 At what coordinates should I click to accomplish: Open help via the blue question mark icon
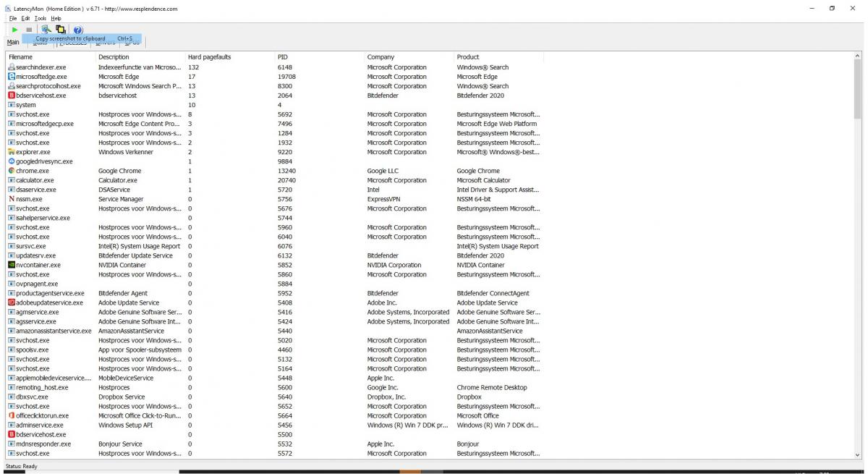pos(78,29)
